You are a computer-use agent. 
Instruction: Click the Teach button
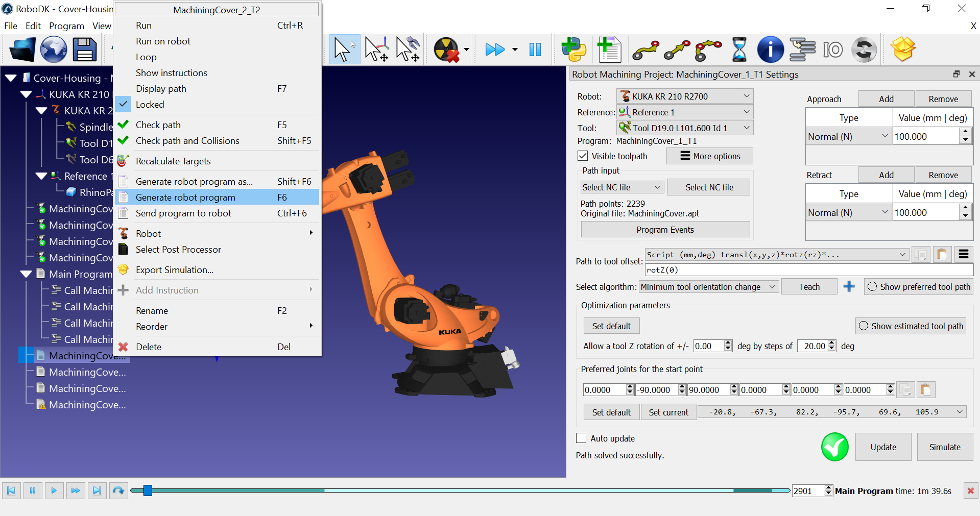[x=808, y=286]
